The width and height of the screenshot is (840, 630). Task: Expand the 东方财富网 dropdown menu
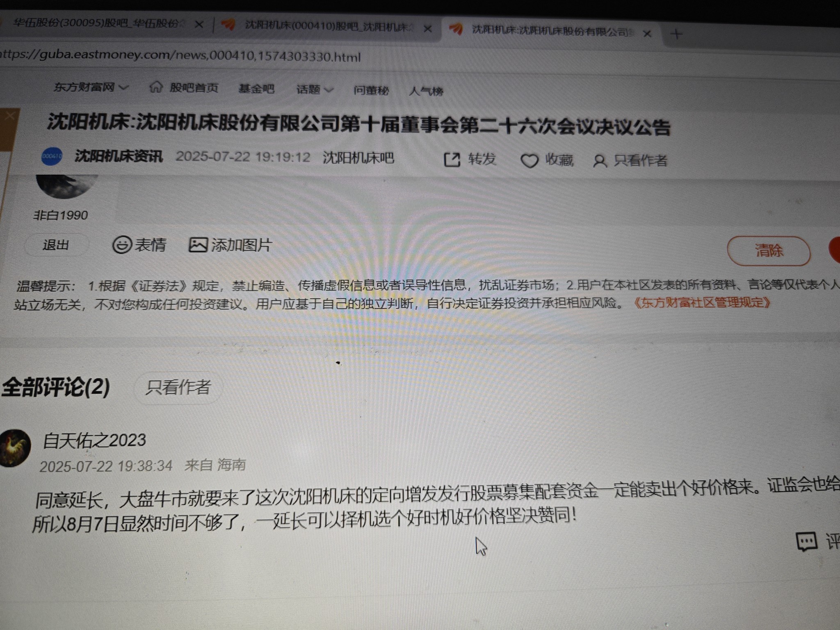pyautogui.click(x=91, y=87)
